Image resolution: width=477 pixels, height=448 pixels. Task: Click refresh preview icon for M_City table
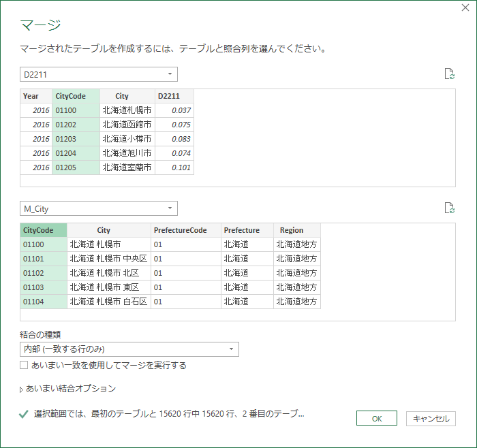click(x=448, y=208)
